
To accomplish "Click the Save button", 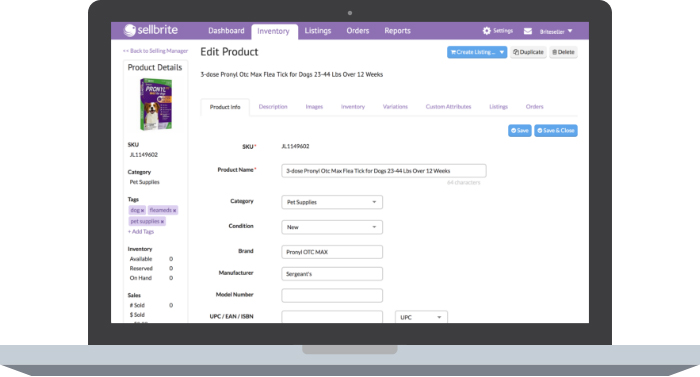I will (x=520, y=130).
